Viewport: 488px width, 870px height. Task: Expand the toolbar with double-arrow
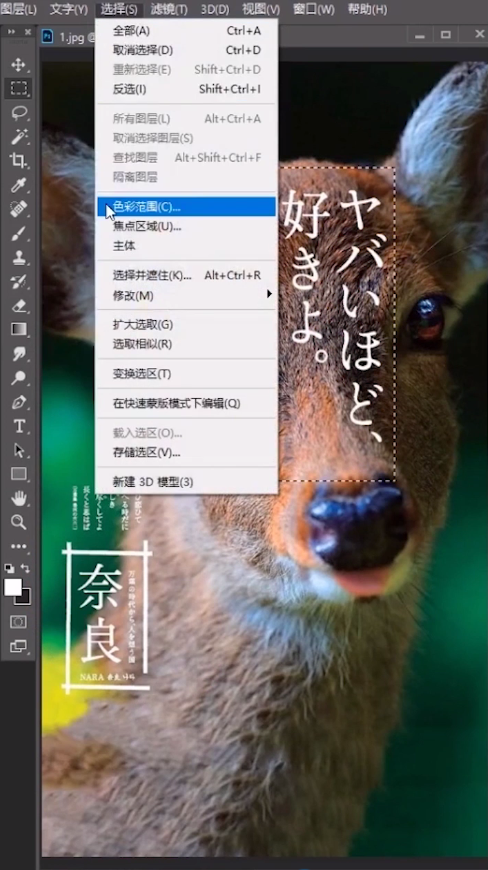click(x=11, y=32)
